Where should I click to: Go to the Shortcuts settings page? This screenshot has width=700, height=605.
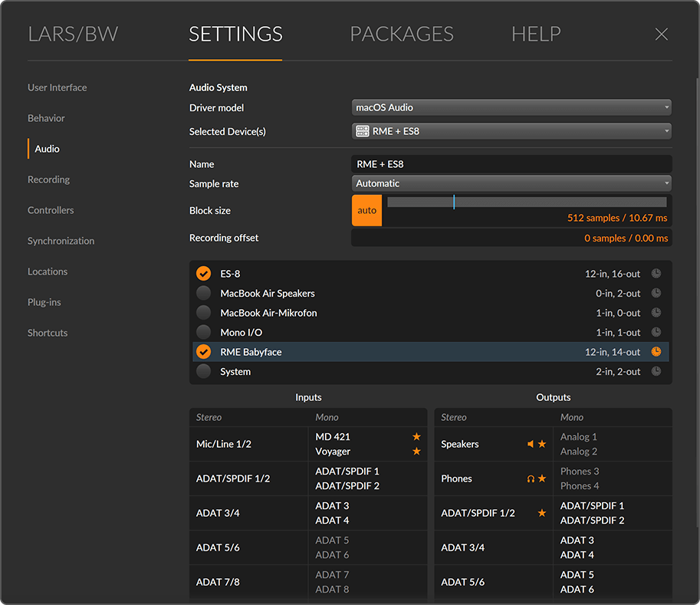[x=48, y=333]
